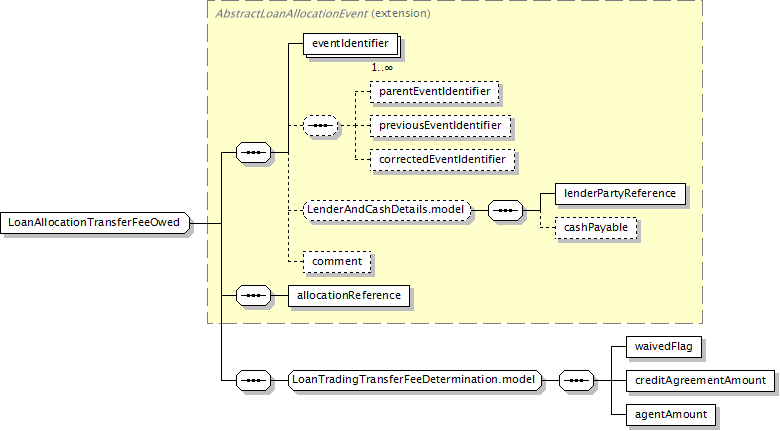
Task: Click the sequence icon before creditAgreementAmount
Action: [x=577, y=381]
